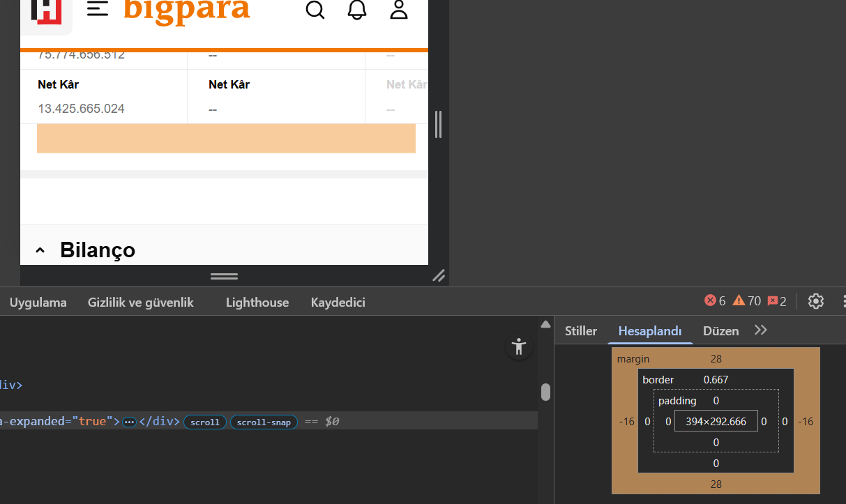This screenshot has width=846, height=504.
Task: Open notifications bell icon
Action: pos(357,9)
